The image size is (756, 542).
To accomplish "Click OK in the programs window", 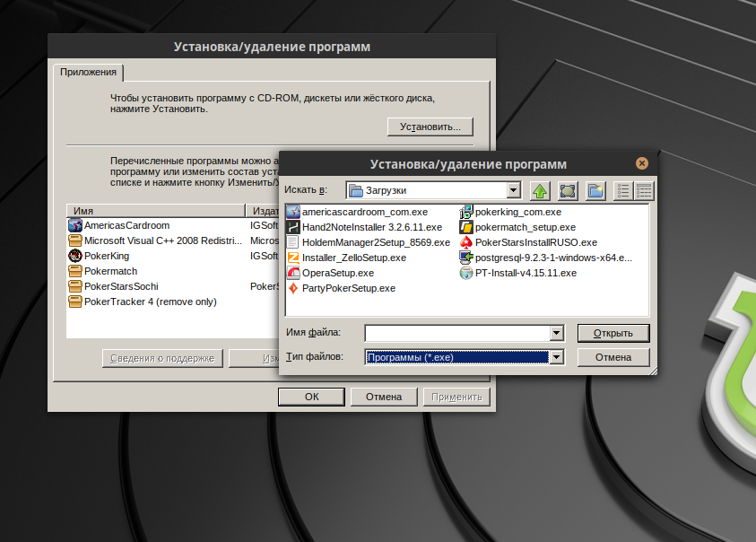I will pos(311,397).
